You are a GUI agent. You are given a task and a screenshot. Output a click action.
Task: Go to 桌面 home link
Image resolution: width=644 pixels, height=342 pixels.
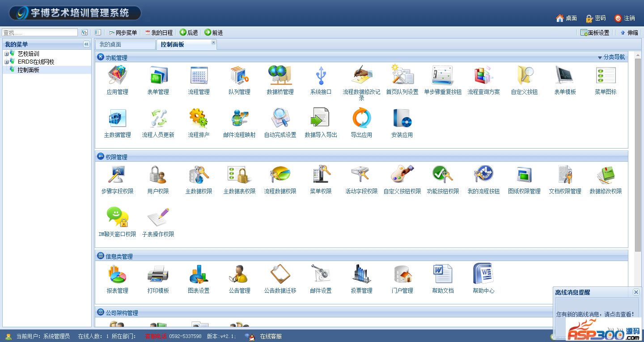click(566, 18)
